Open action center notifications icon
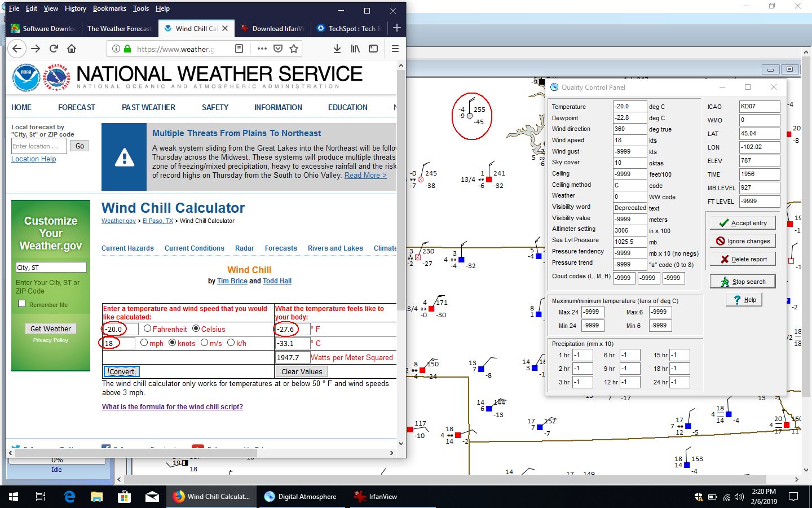Screen dimensions: 812x508 tap(793, 497)
